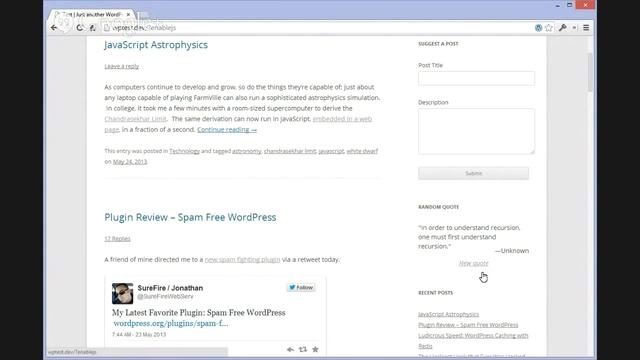Open the white dwarf tag link
640x360 pixels.
(362, 151)
